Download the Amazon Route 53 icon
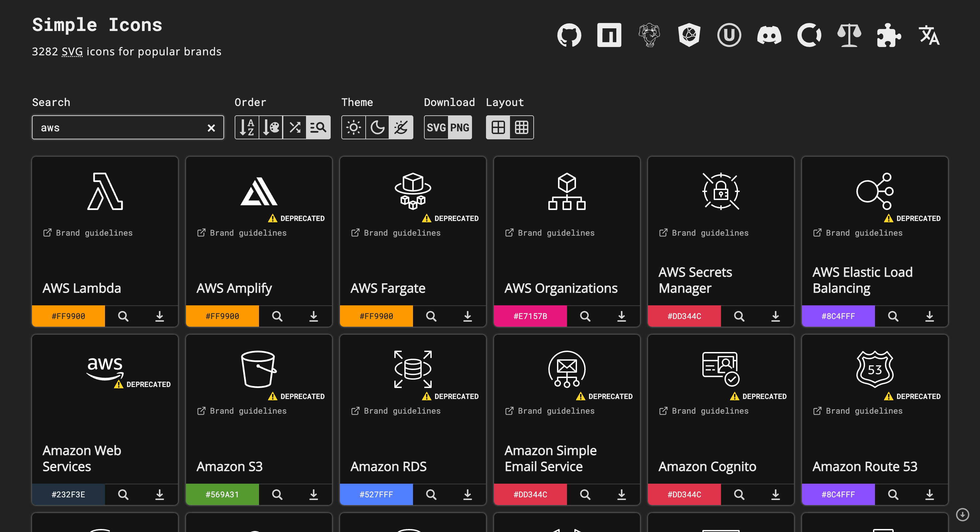The width and height of the screenshot is (980, 532). (x=930, y=494)
